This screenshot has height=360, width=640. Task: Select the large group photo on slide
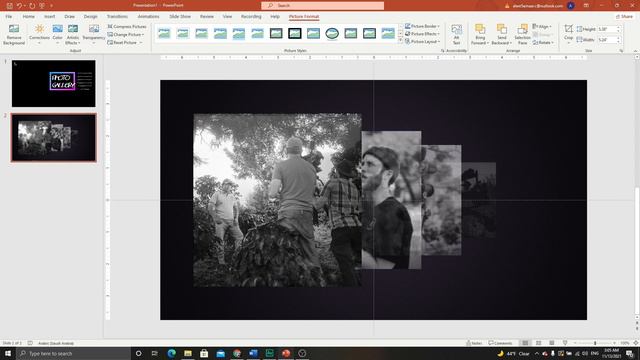(x=277, y=200)
